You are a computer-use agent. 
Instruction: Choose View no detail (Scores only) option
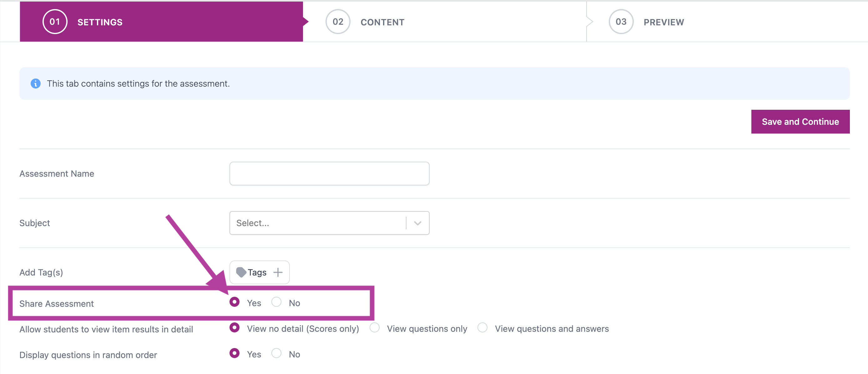235,327
